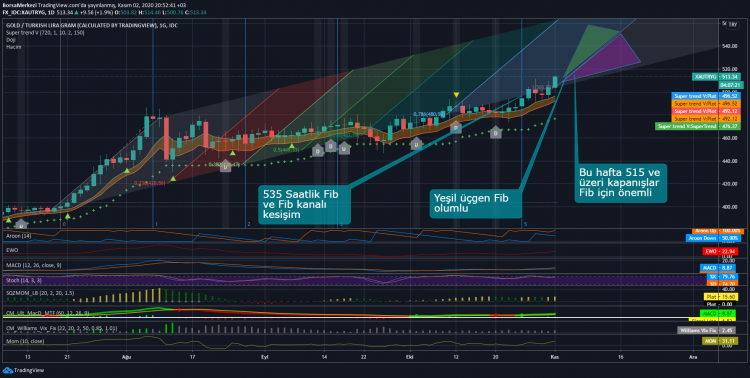
Task: Click the Mom (10, close) pane title
Action: (x=25, y=341)
